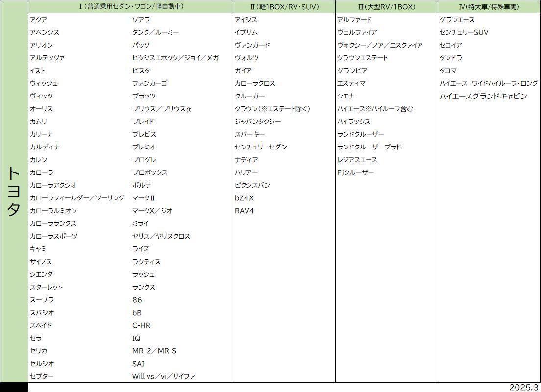Viewport: 541px width, 392px height.
Task: Select the MR-2／MR-S entry
Action: (x=154, y=351)
